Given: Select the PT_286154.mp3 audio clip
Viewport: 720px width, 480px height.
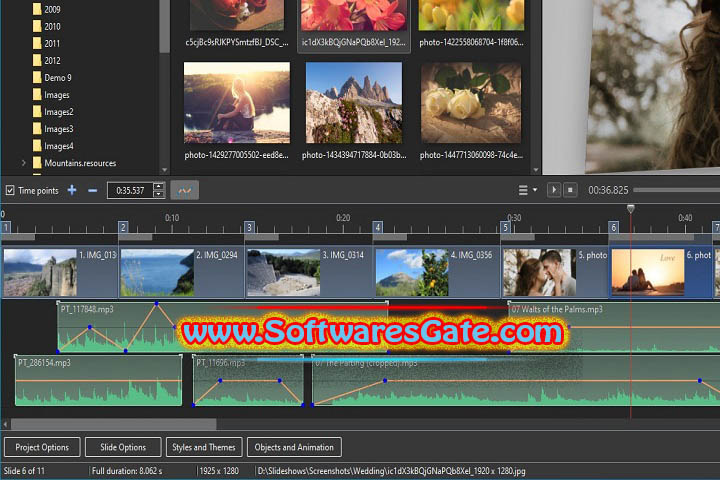Looking at the screenshot, I should (99, 380).
